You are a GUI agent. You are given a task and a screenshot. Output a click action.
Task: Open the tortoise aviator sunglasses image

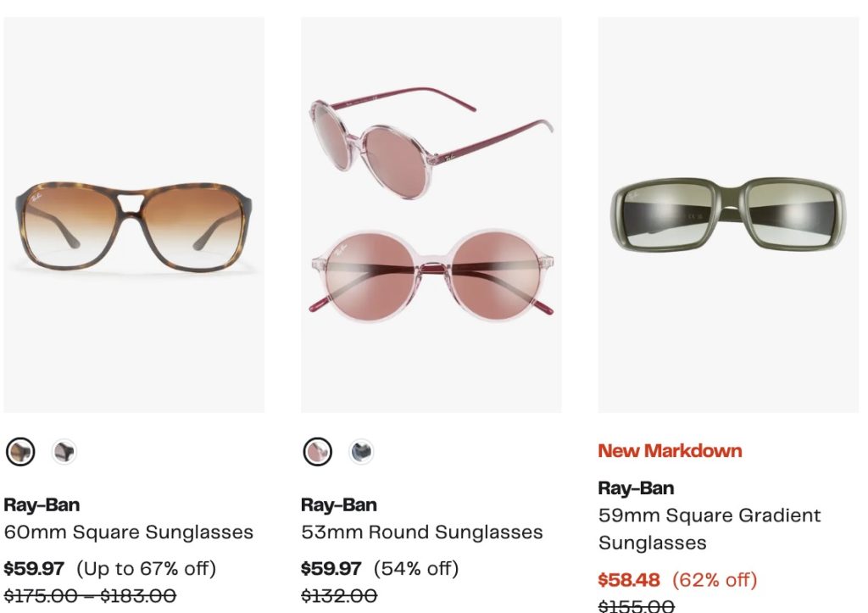click(x=134, y=215)
